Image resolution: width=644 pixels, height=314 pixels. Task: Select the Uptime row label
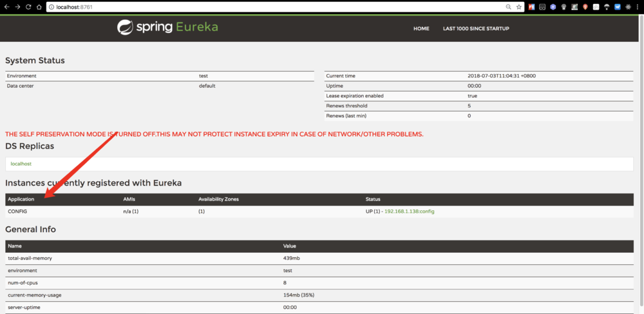point(334,86)
